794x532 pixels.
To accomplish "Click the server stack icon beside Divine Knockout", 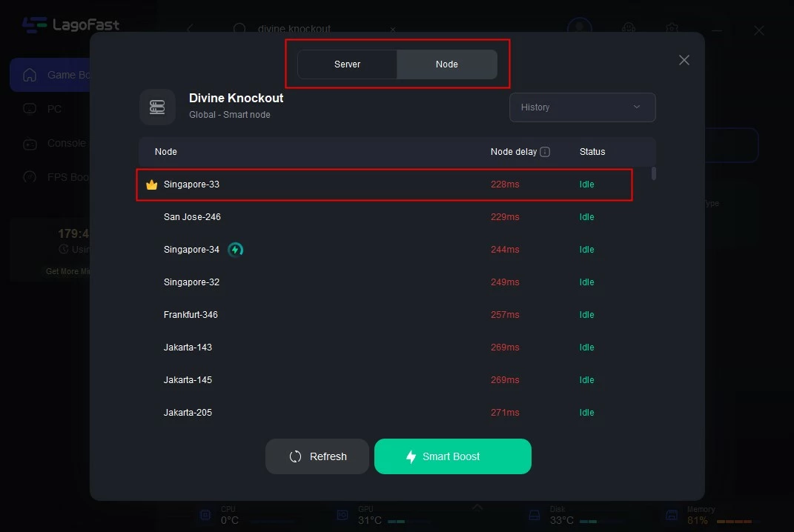I will [157, 107].
